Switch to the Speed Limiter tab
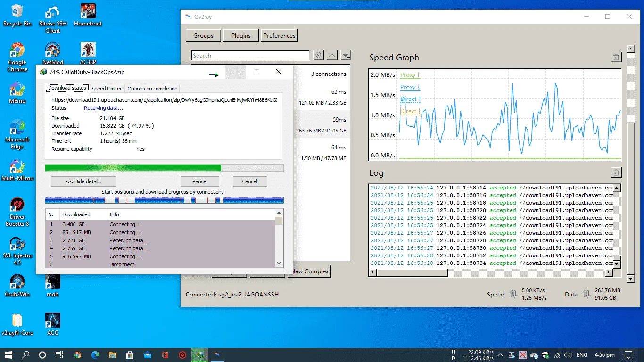This screenshot has width=644, height=362. (107, 89)
